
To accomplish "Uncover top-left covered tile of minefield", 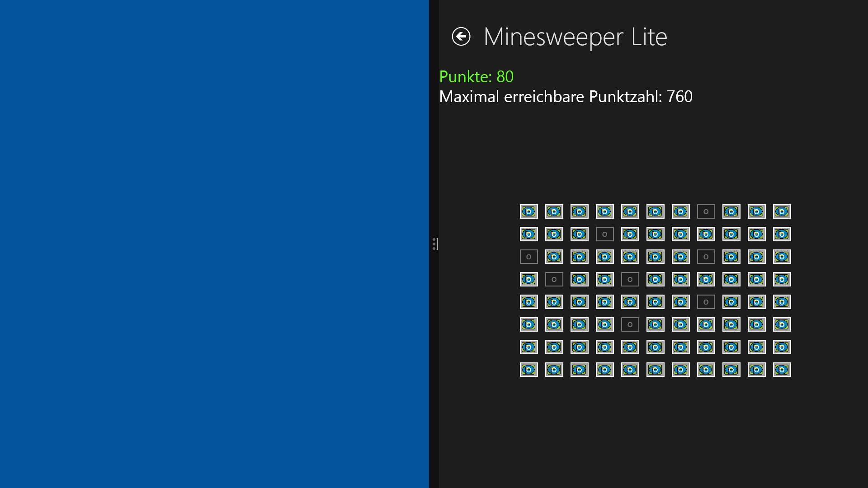I will coord(528,211).
